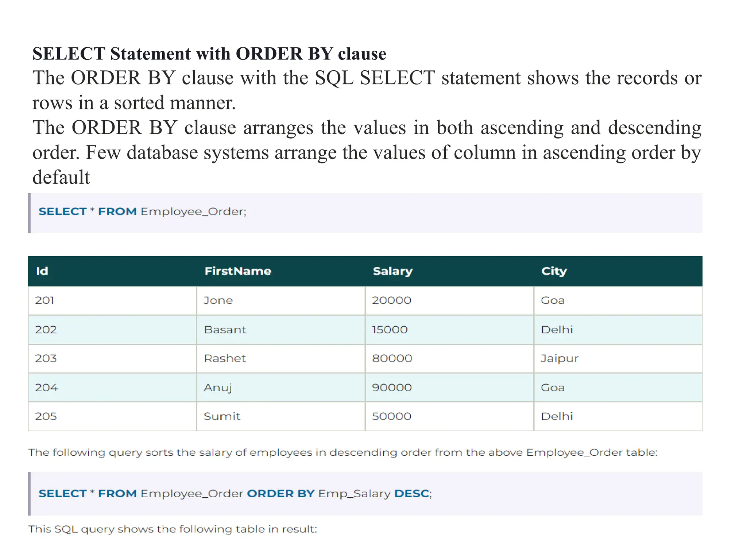Viewport: 747px width, 560px height.
Task: Click the name cell 'Anuj'
Action: point(281,388)
